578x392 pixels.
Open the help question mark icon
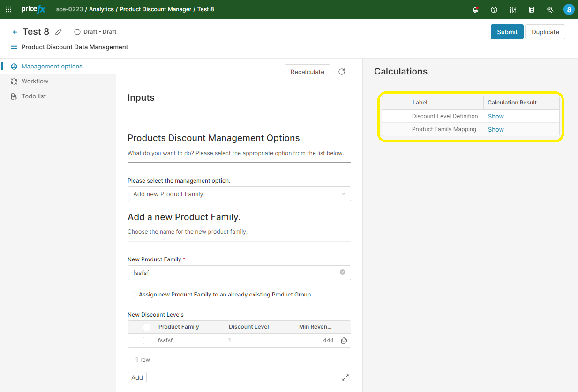tap(494, 9)
